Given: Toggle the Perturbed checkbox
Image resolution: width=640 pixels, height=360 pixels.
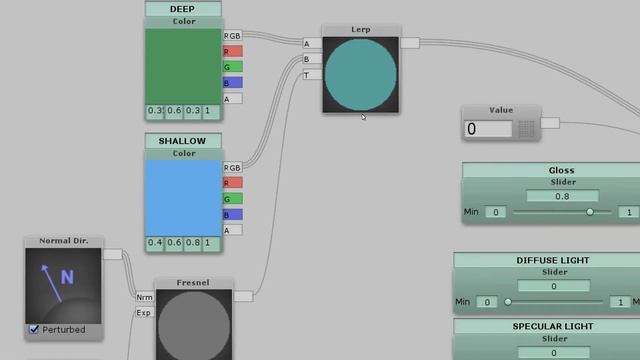Looking at the screenshot, I should (34, 329).
